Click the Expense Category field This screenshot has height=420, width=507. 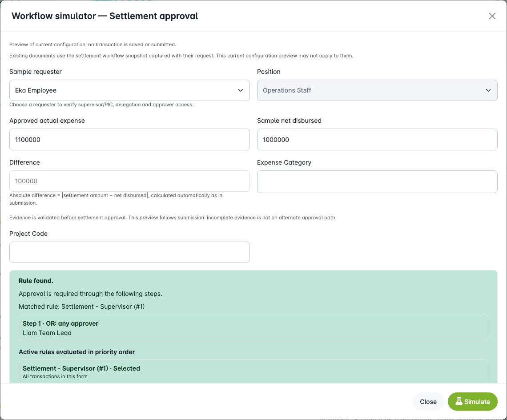[377, 182]
